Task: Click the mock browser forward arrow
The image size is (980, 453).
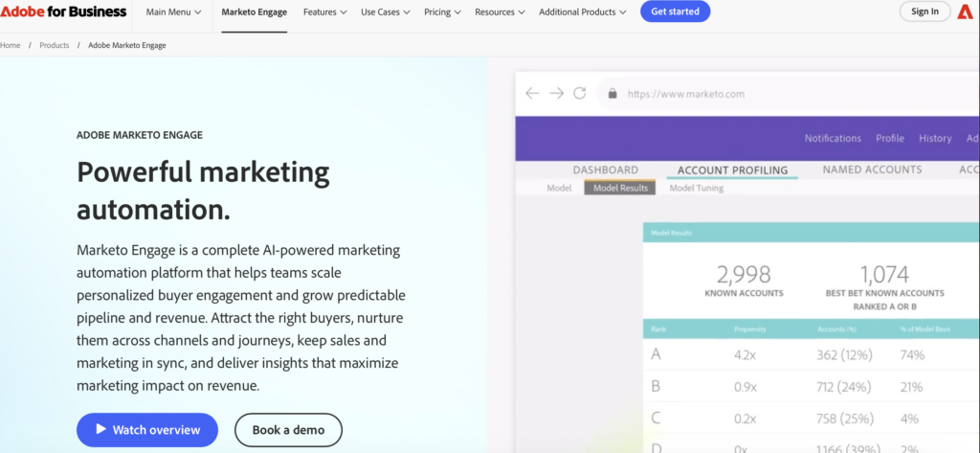Action: tap(556, 93)
